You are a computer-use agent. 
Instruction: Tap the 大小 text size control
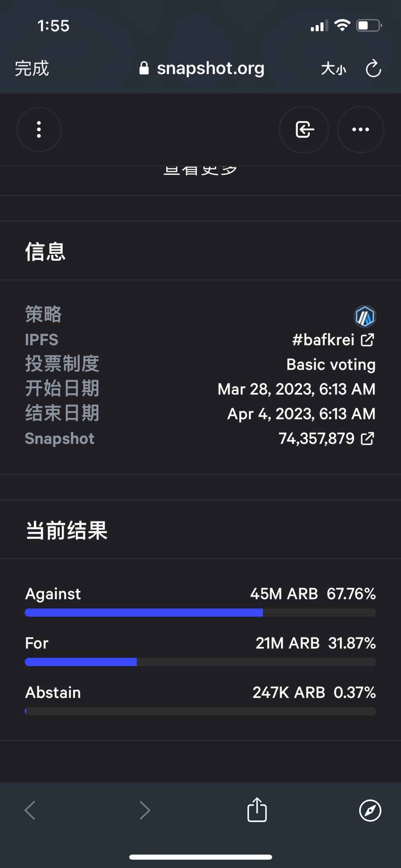point(334,69)
